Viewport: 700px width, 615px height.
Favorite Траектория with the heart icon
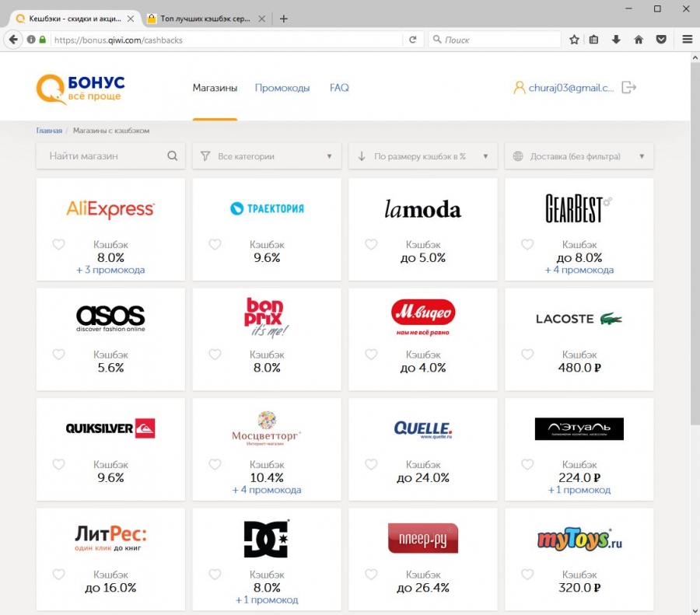click(215, 245)
